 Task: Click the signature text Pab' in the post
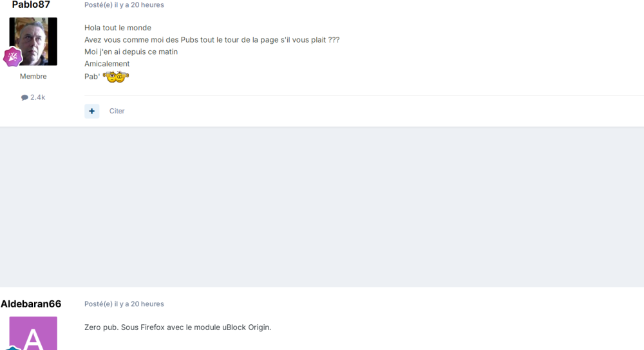[x=91, y=77]
